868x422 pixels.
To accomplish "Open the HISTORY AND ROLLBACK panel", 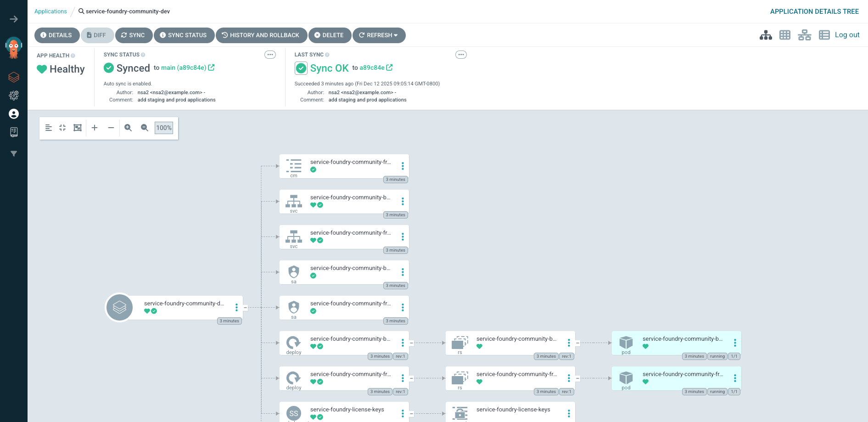I will (262, 35).
